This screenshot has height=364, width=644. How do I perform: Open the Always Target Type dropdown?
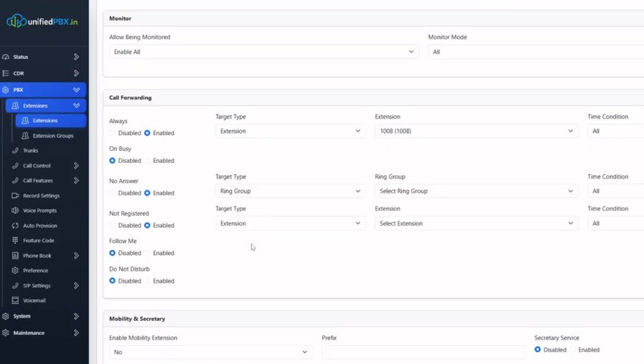point(291,131)
